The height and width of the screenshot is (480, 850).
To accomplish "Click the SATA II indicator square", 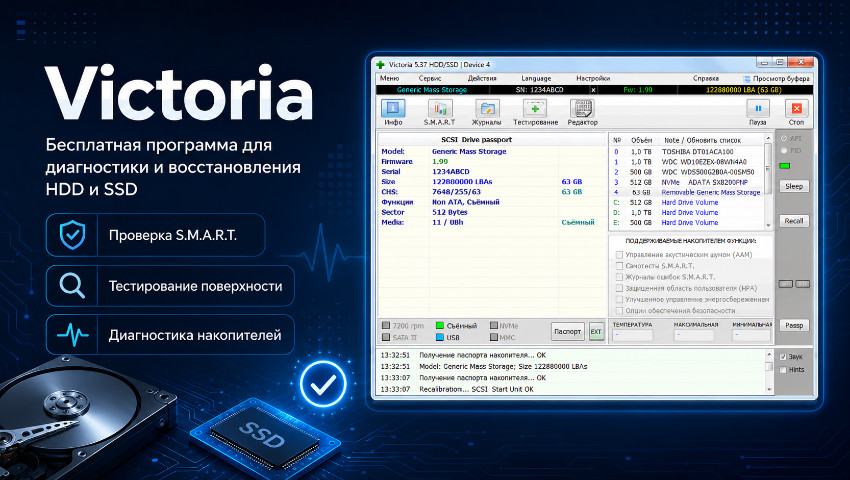I will (386, 337).
